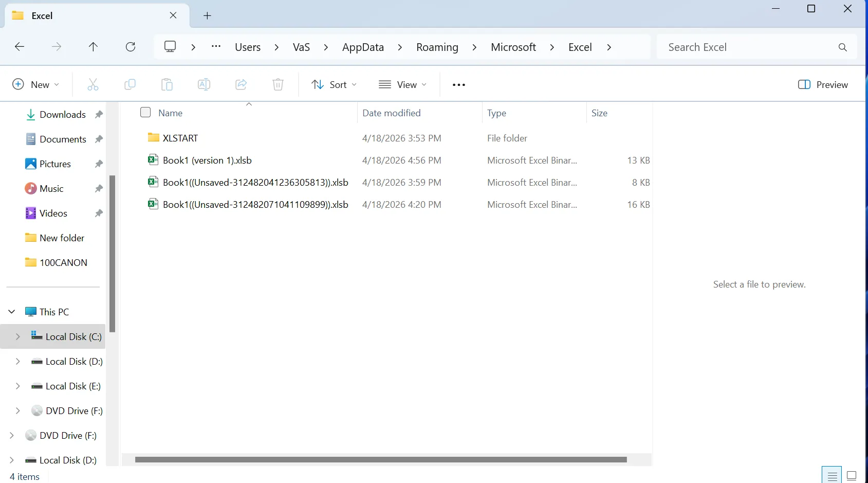This screenshot has height=483, width=868.
Task: Show hidden breadcrumb path ellipsis
Action: (x=216, y=47)
